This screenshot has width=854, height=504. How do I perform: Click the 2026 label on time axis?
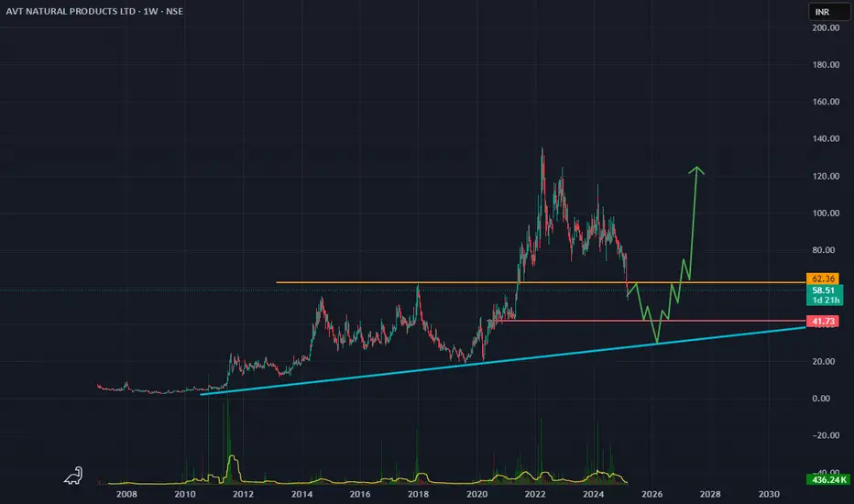point(651,494)
